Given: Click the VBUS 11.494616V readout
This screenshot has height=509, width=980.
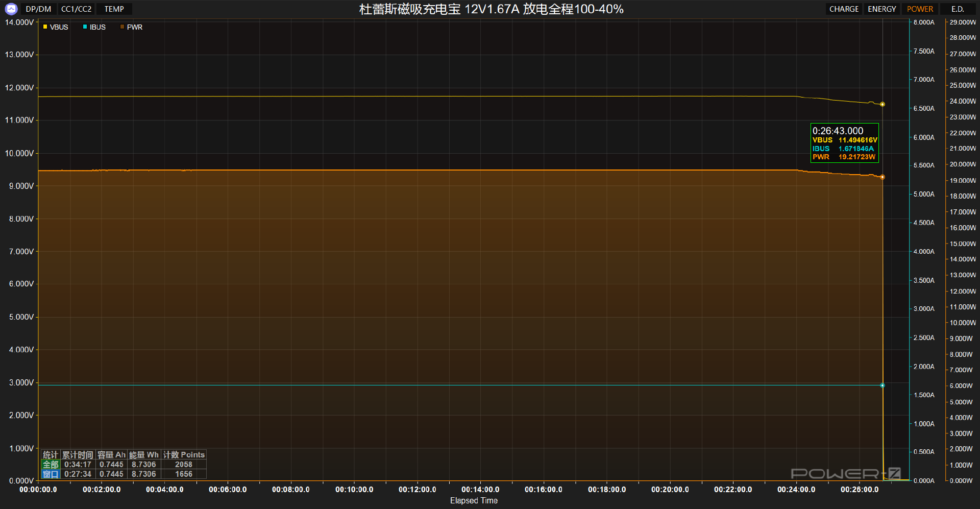Looking at the screenshot, I should 845,140.
